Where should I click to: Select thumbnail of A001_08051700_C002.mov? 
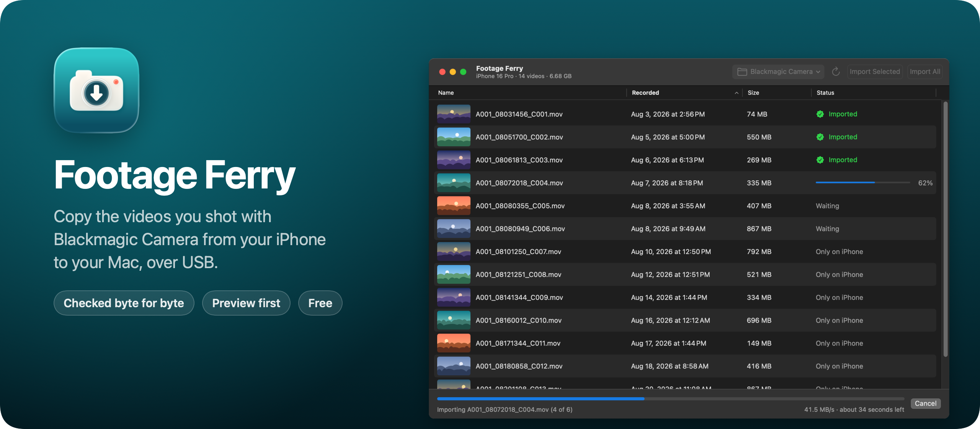coord(454,137)
